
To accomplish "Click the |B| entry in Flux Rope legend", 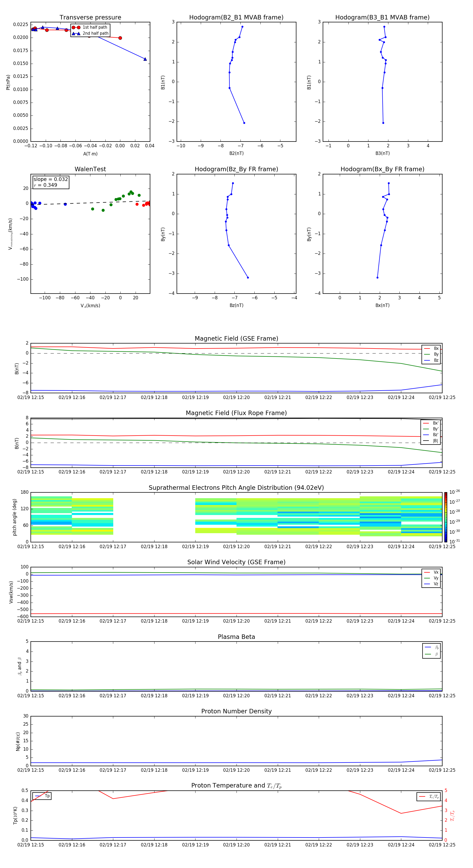I will [x=431, y=441].
